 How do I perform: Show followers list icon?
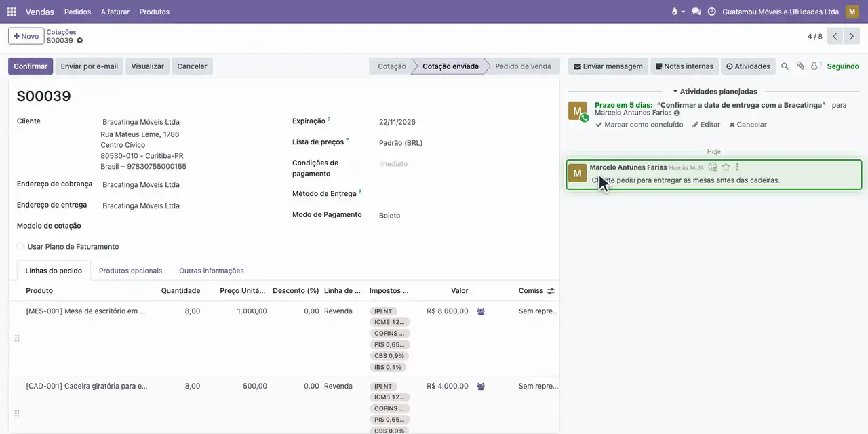click(x=816, y=66)
